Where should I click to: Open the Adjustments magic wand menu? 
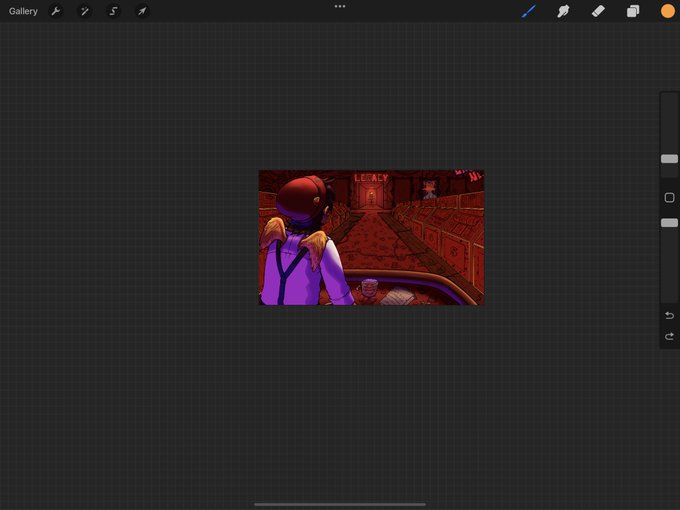click(x=85, y=11)
